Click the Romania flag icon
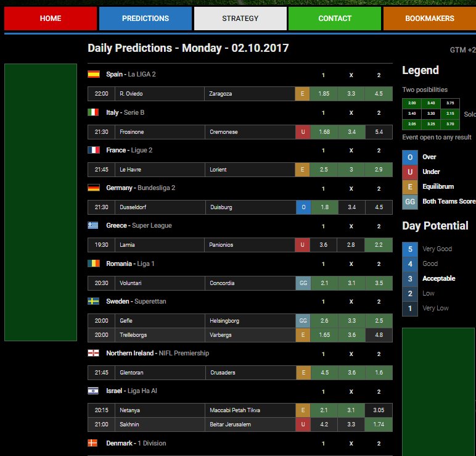This screenshot has width=476, height=456. click(x=94, y=263)
